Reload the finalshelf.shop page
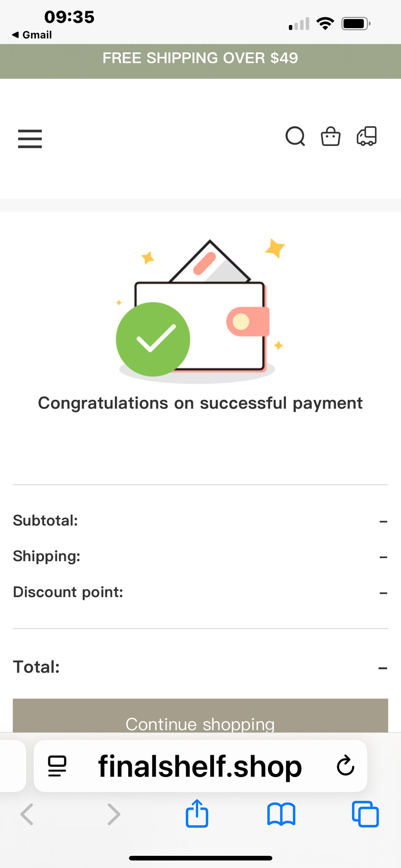Viewport: 401px width, 868px height. pyautogui.click(x=345, y=765)
